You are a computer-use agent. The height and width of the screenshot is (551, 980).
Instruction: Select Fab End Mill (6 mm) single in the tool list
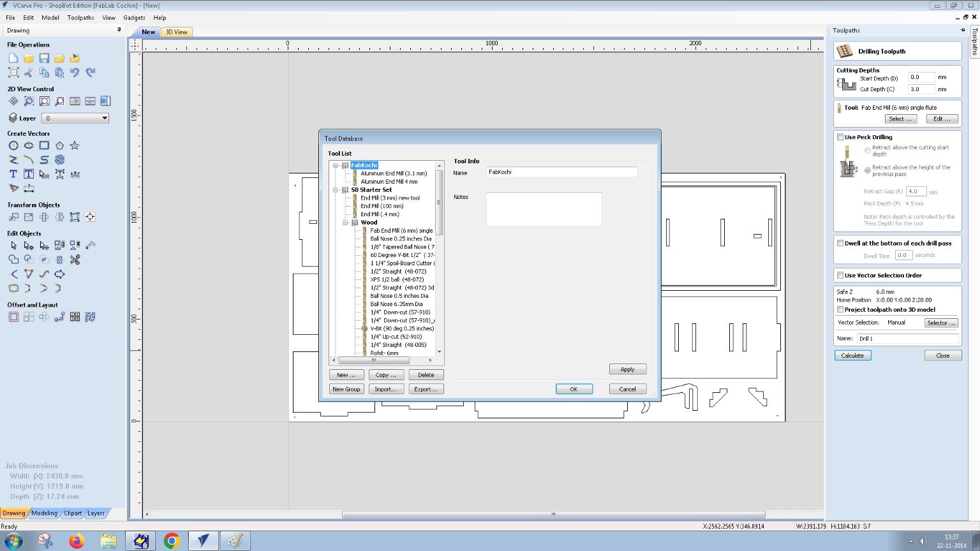tap(401, 231)
